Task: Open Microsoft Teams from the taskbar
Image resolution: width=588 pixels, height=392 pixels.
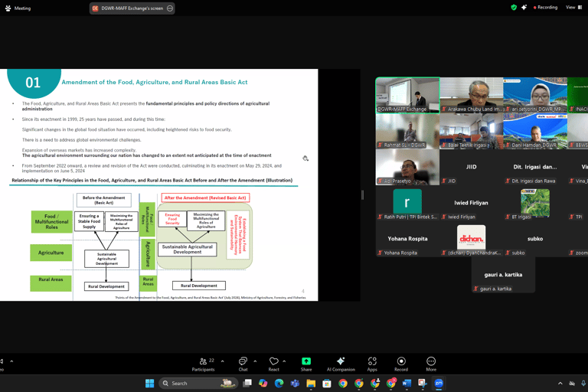Action: (295, 383)
